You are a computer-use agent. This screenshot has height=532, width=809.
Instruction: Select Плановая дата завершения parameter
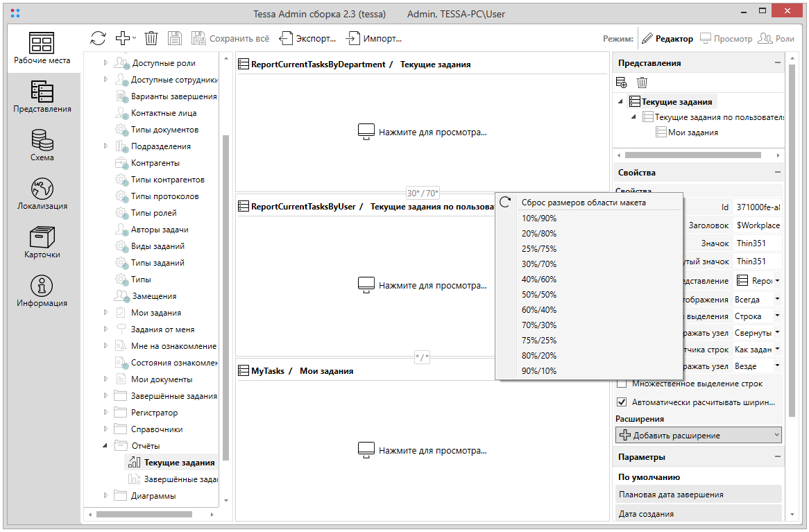coord(699,495)
